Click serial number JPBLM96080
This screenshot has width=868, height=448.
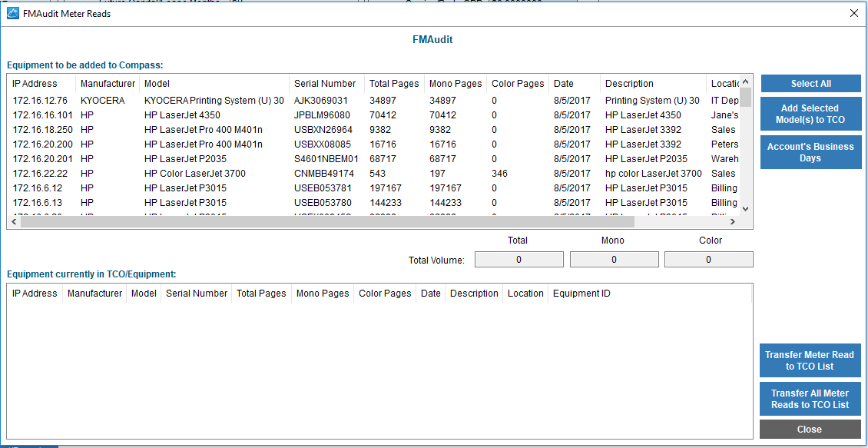(322, 115)
